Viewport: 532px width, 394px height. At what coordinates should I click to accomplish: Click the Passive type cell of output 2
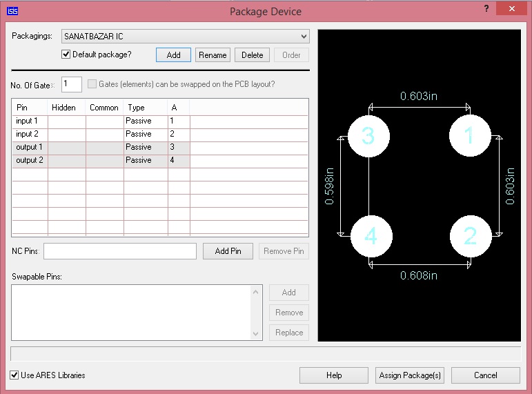point(146,161)
